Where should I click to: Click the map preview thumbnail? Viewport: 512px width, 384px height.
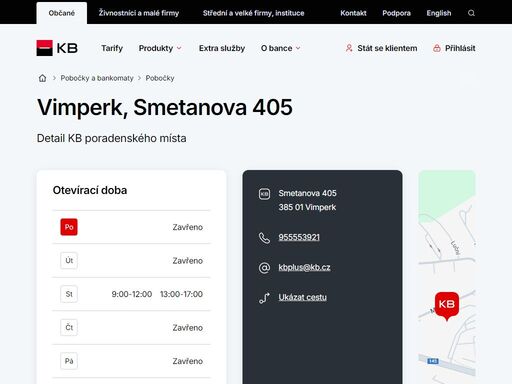point(447,277)
